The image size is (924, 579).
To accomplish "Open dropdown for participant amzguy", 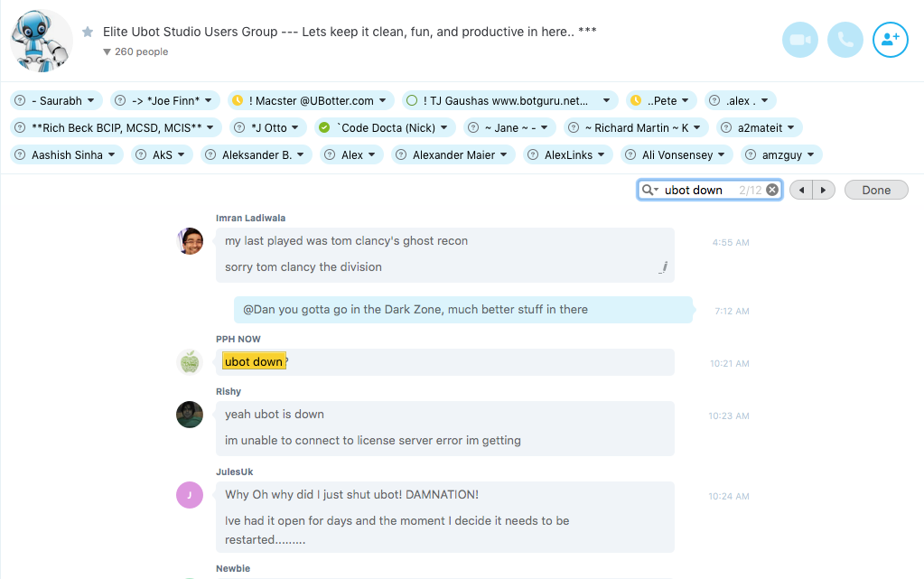I will tap(810, 155).
